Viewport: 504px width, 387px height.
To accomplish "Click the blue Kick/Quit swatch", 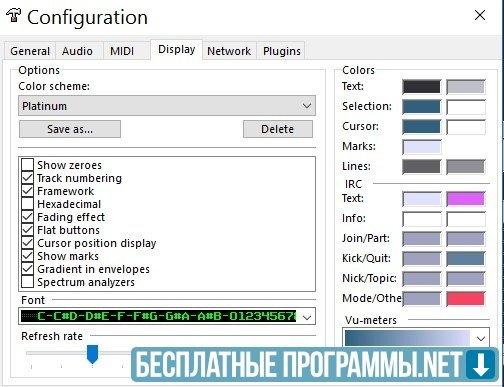I will [465, 259].
